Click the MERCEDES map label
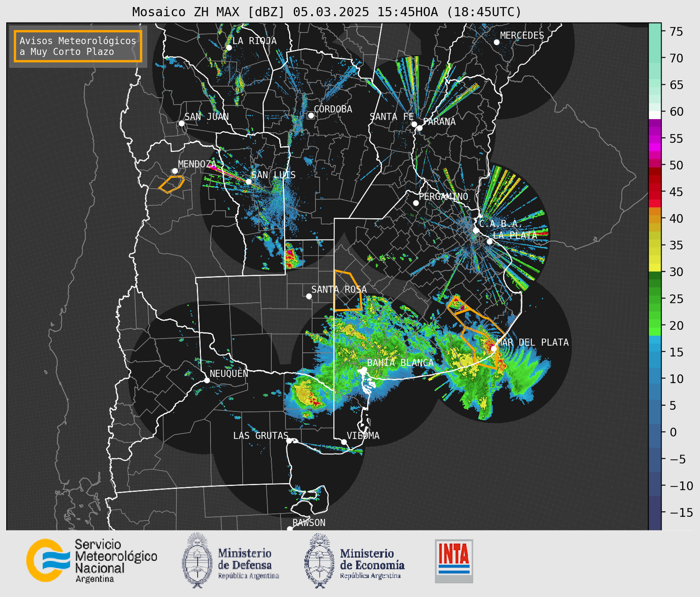 [522, 36]
